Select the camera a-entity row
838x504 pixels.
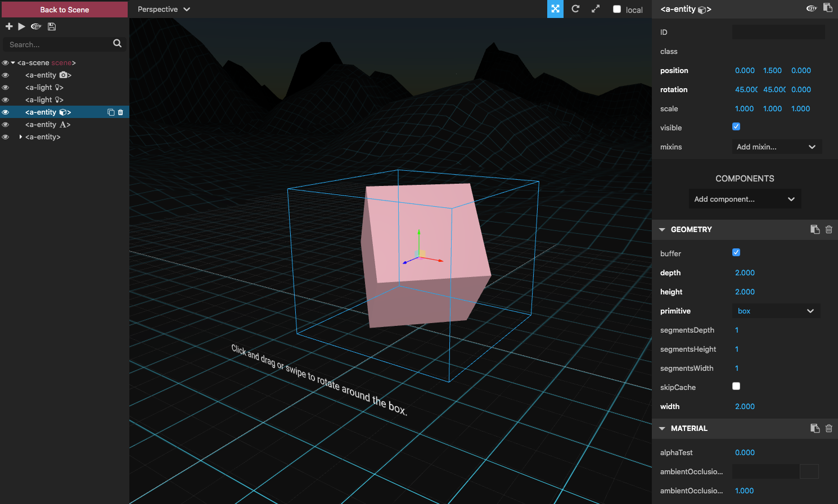point(65,75)
